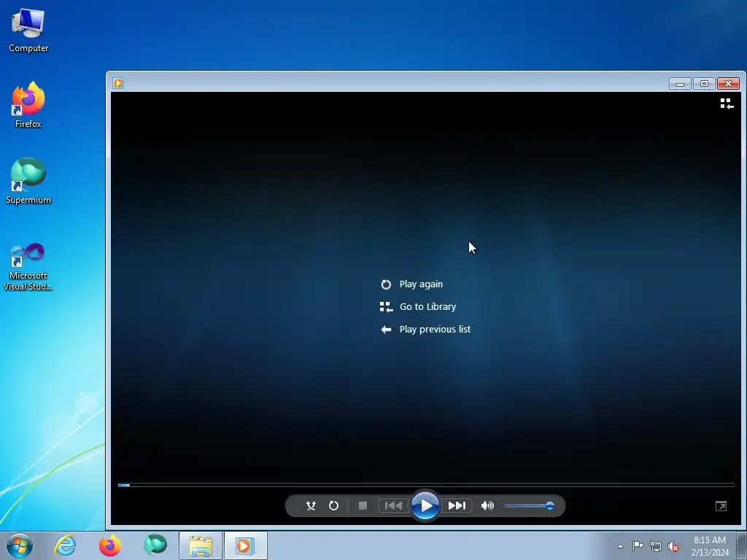Select the Computer desktop icon

point(28,30)
